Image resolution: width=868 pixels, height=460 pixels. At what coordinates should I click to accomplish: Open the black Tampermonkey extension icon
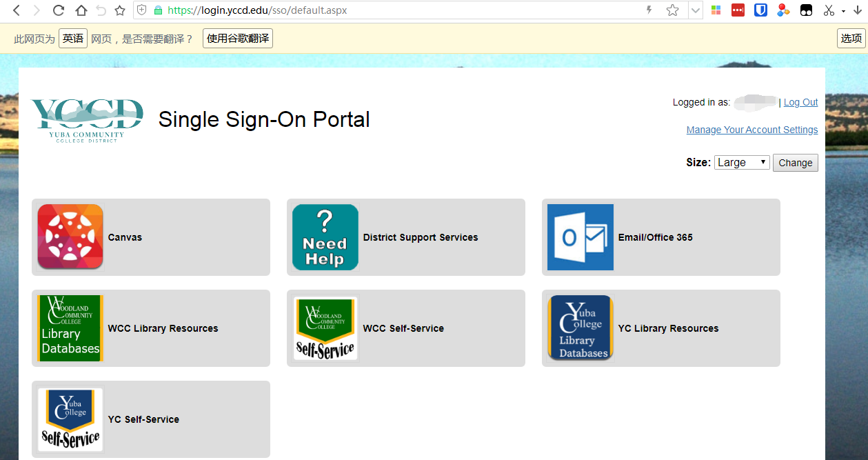click(806, 10)
